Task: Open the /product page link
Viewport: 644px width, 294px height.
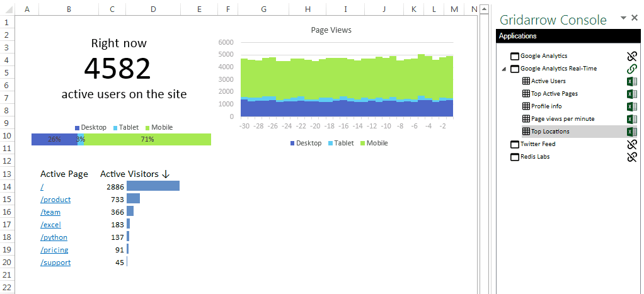Action: pyautogui.click(x=55, y=200)
